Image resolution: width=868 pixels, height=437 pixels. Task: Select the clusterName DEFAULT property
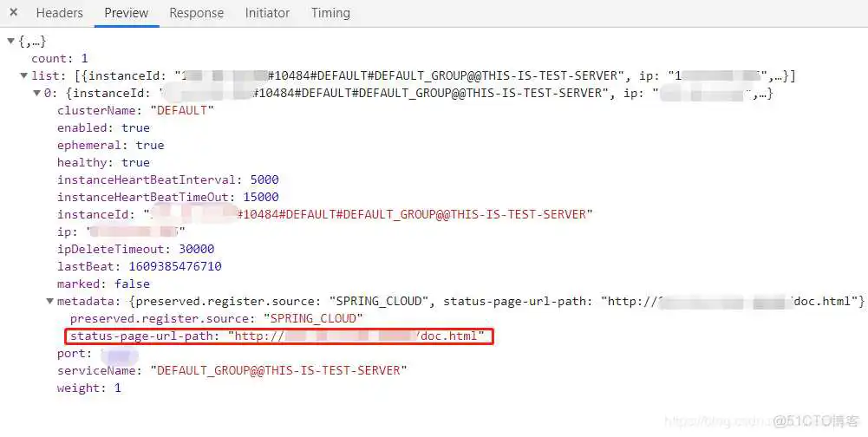[x=134, y=110]
